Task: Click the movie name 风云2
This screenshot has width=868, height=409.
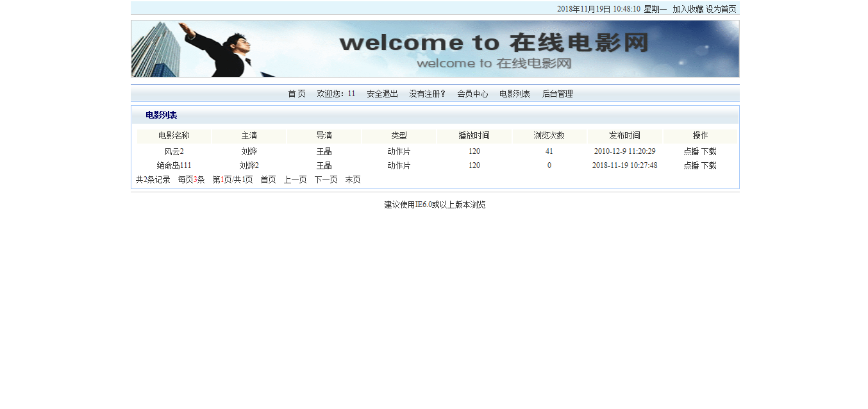Action: (x=174, y=151)
